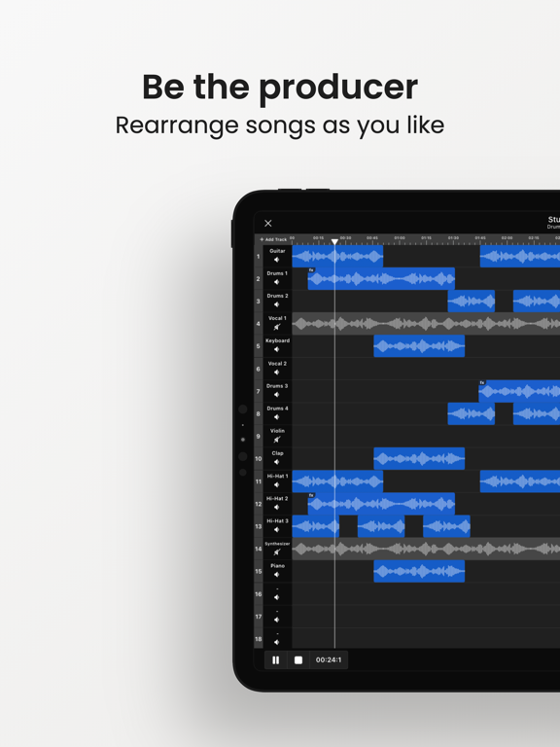Unmute the Violin track
The image size is (560, 747).
pos(277,440)
